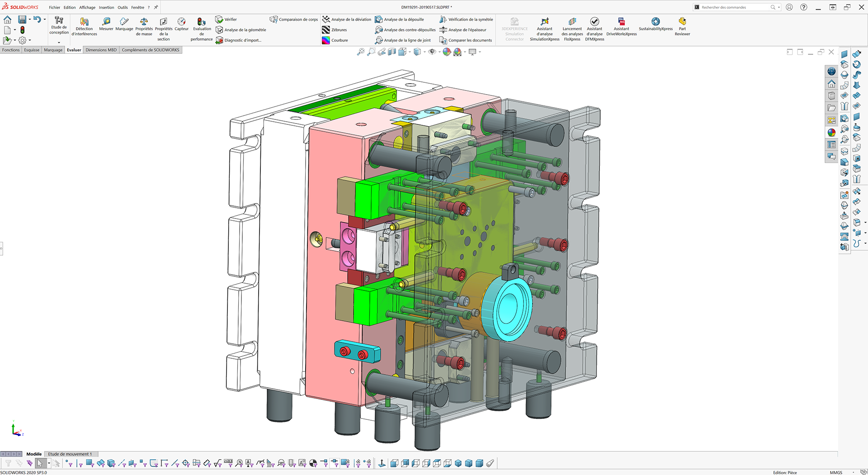Screen dimensions: 868x475
Task: Click the section view icon in viewport toolbar
Action: [392, 52]
